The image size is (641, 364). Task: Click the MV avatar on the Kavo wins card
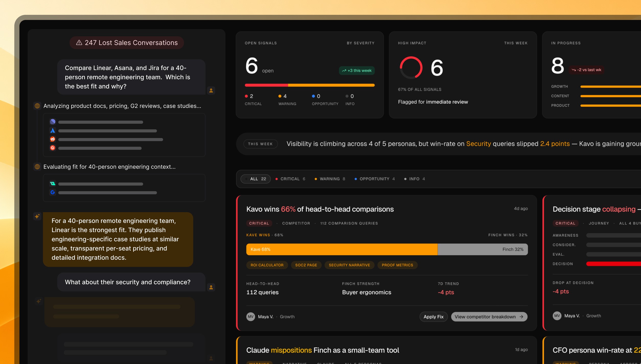pyautogui.click(x=251, y=316)
